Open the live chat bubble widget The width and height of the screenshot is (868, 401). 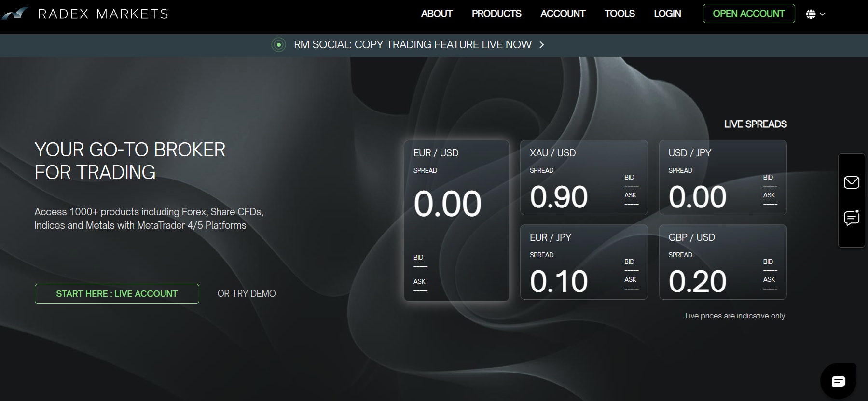pyautogui.click(x=838, y=381)
